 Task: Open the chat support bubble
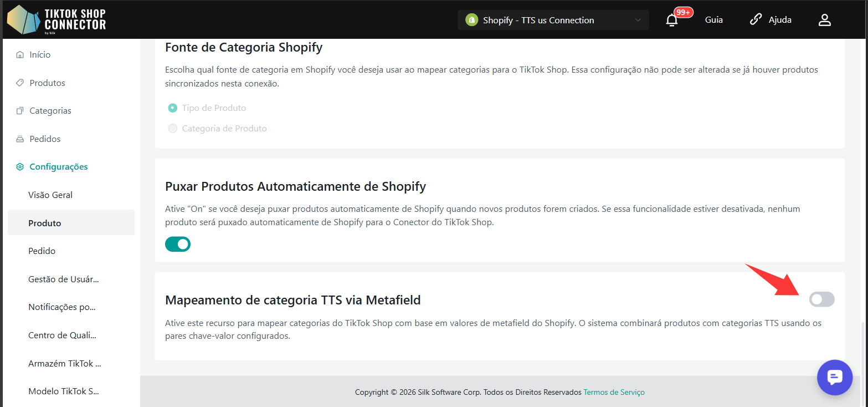[834, 377]
